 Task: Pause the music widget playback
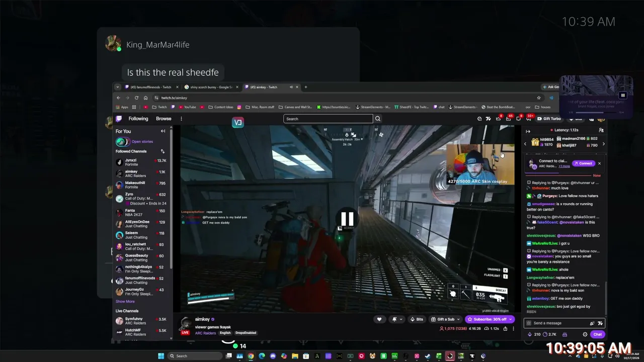[622, 95]
